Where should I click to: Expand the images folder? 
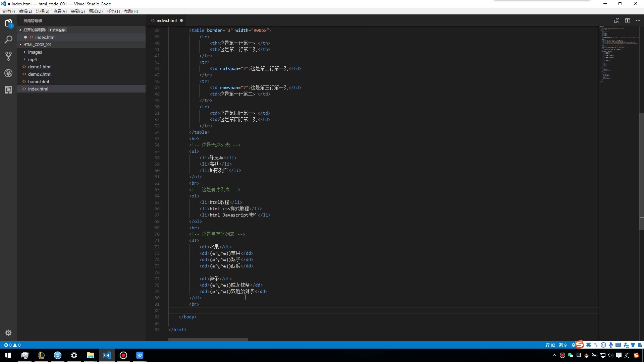[x=35, y=52]
